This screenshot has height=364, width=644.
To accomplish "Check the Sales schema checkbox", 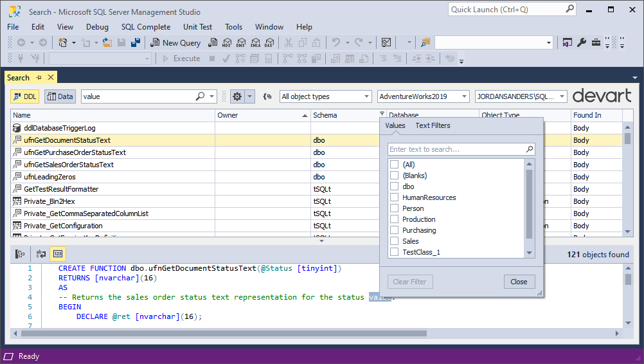I will [x=394, y=241].
